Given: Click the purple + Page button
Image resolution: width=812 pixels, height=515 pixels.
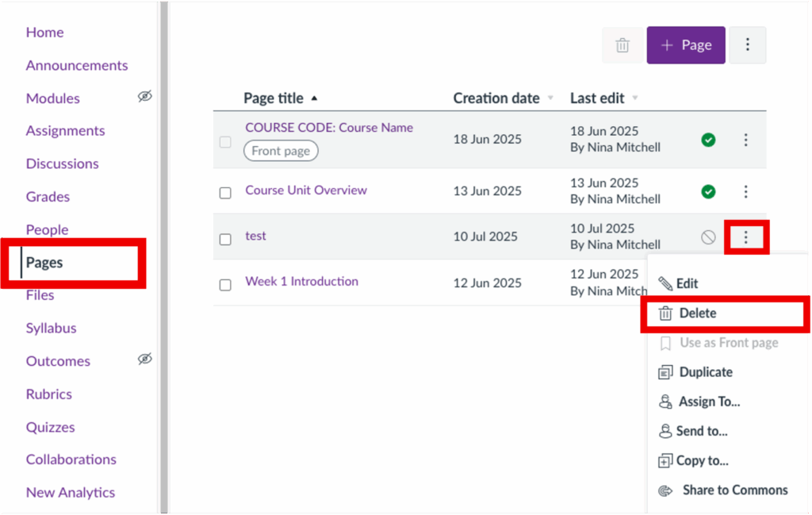Looking at the screenshot, I should [x=686, y=45].
